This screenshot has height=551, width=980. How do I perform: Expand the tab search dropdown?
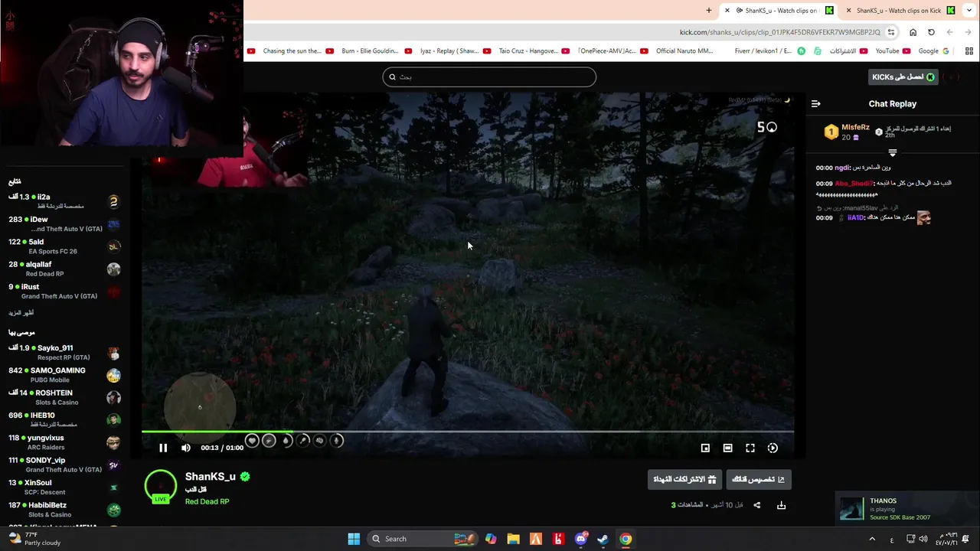(969, 11)
